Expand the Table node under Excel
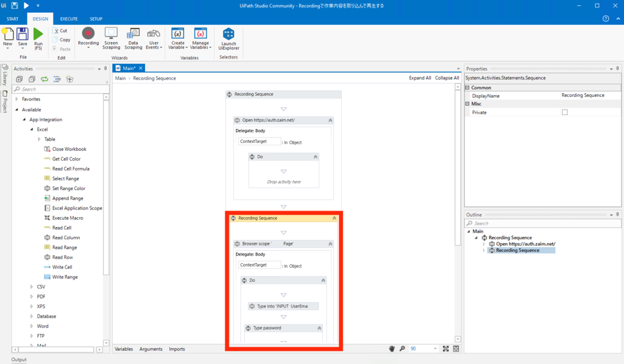Image resolution: width=624 pixels, height=364 pixels. pyautogui.click(x=39, y=139)
